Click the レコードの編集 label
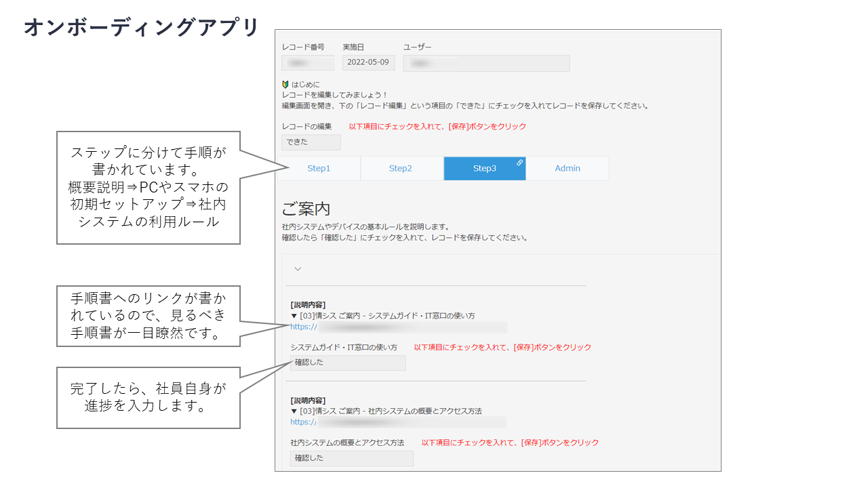The width and height of the screenshot is (868, 488). click(307, 127)
